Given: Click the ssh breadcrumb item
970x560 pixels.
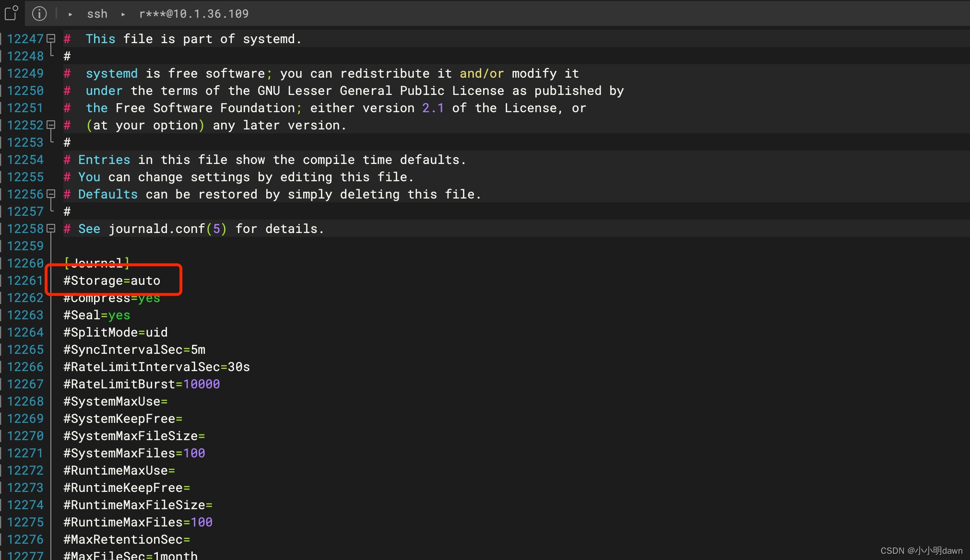Looking at the screenshot, I should click(97, 14).
